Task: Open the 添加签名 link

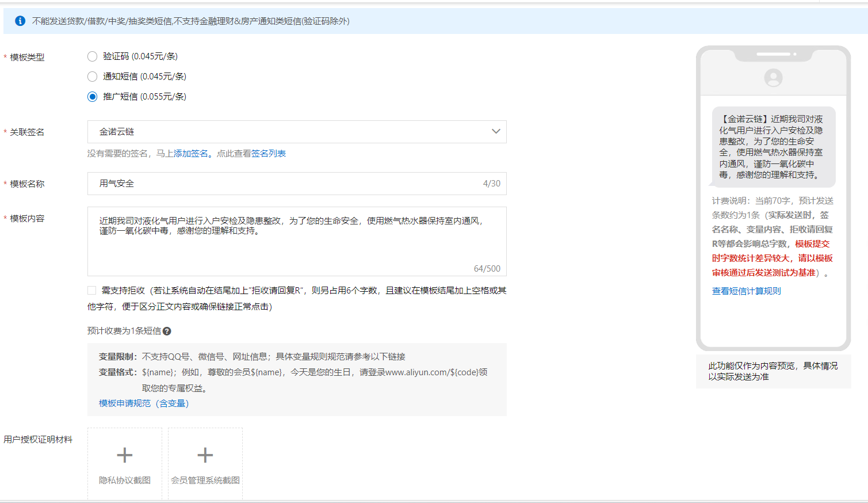Action: point(191,154)
